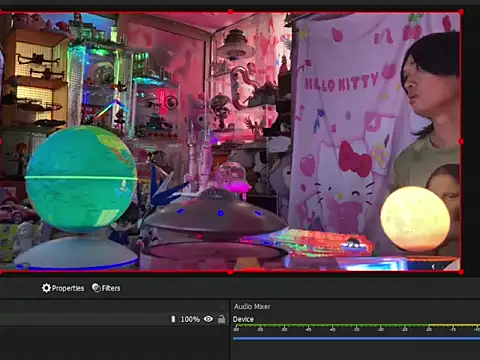Screen dimensions: 480x360
Task: Click the right-edge middle red handle
Action: (461, 142)
